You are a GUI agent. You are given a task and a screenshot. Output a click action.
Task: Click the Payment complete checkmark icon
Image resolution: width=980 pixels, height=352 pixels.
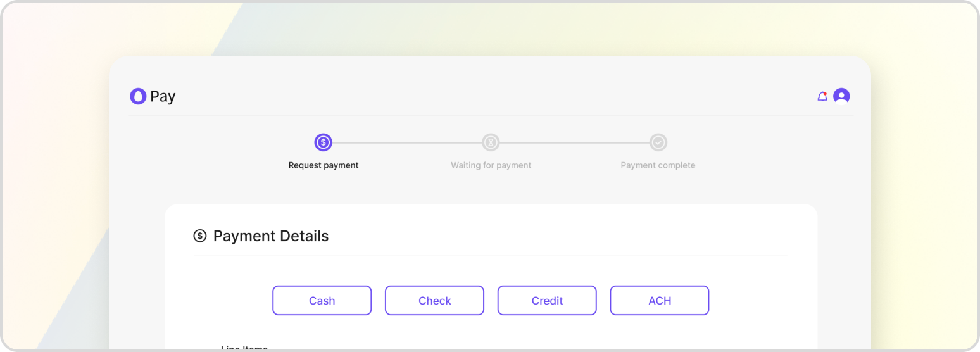coord(658,142)
